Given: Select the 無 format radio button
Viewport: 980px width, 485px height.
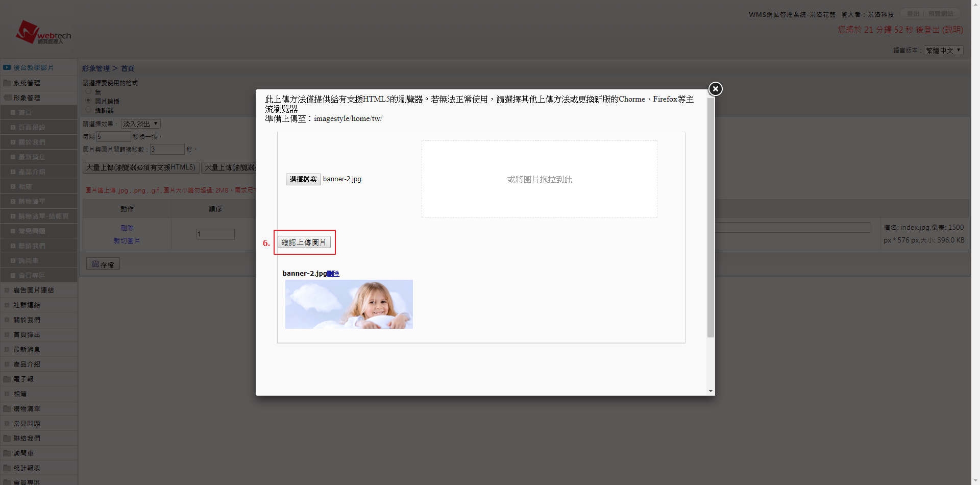Looking at the screenshot, I should [88, 91].
